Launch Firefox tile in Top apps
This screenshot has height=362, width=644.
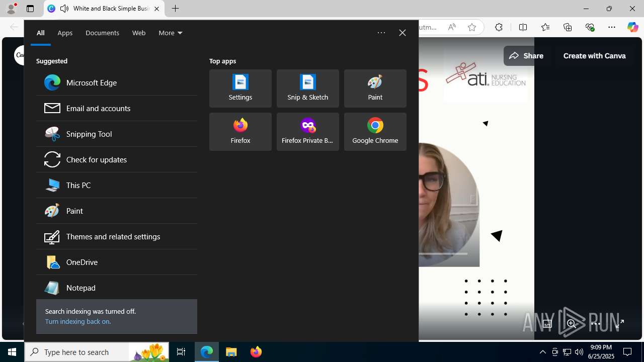(x=240, y=132)
